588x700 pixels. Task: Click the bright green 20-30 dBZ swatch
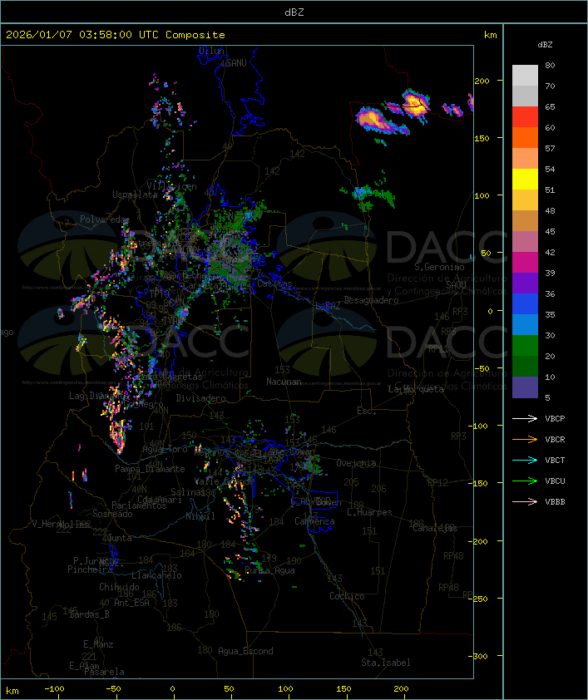coord(525,346)
